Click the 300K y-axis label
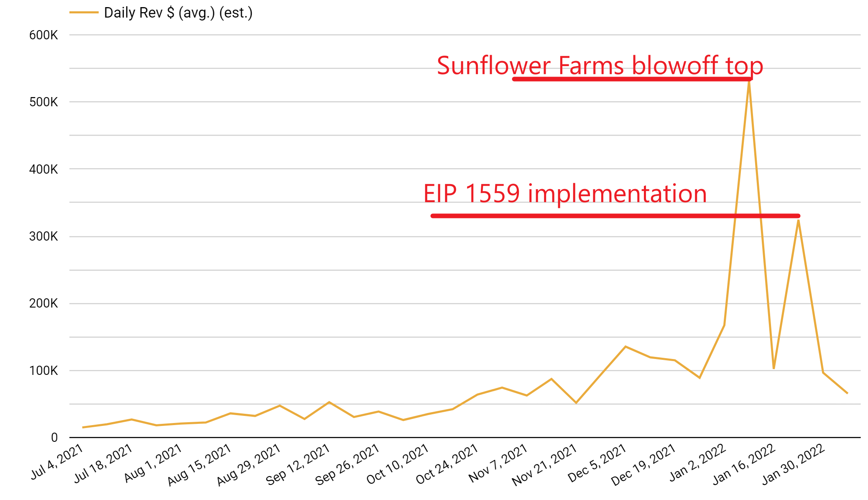 (x=43, y=236)
